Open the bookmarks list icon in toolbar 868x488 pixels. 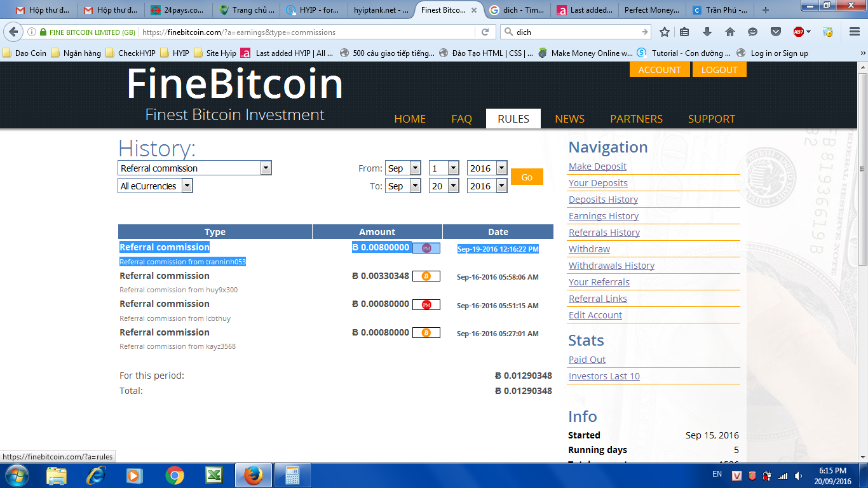684,32
